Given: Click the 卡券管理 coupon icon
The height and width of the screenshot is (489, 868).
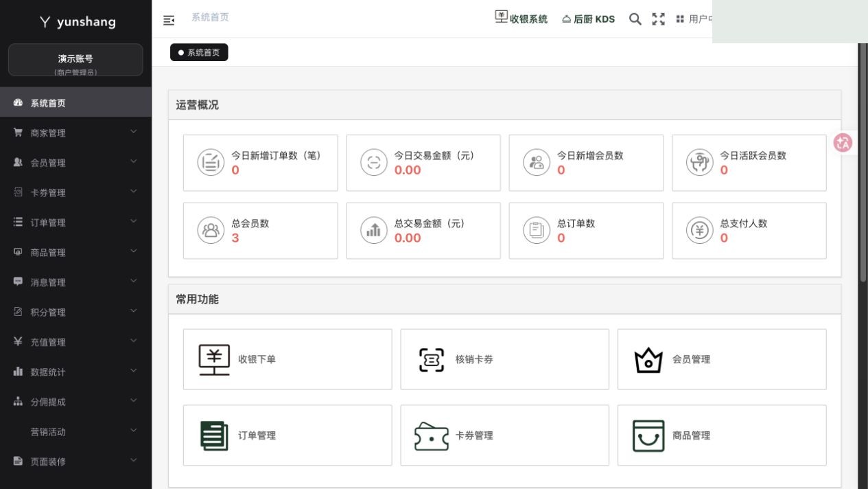Looking at the screenshot, I should (x=432, y=436).
